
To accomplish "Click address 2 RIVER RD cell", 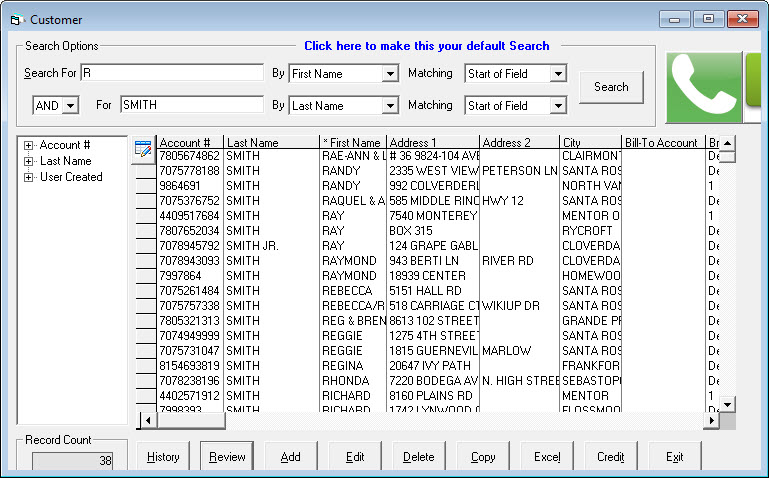I will pyautogui.click(x=519, y=261).
